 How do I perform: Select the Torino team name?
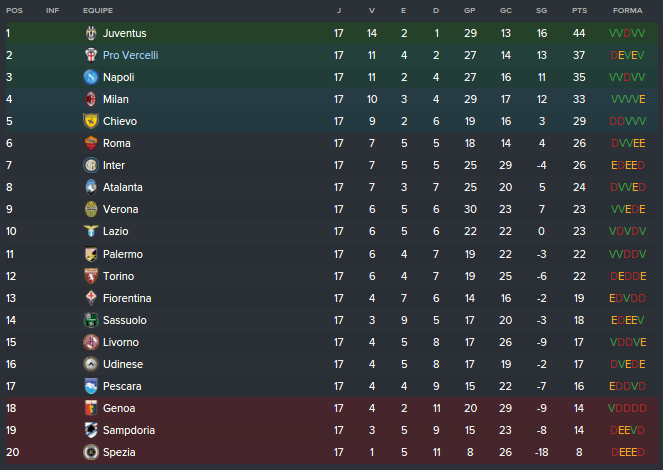tap(118, 276)
